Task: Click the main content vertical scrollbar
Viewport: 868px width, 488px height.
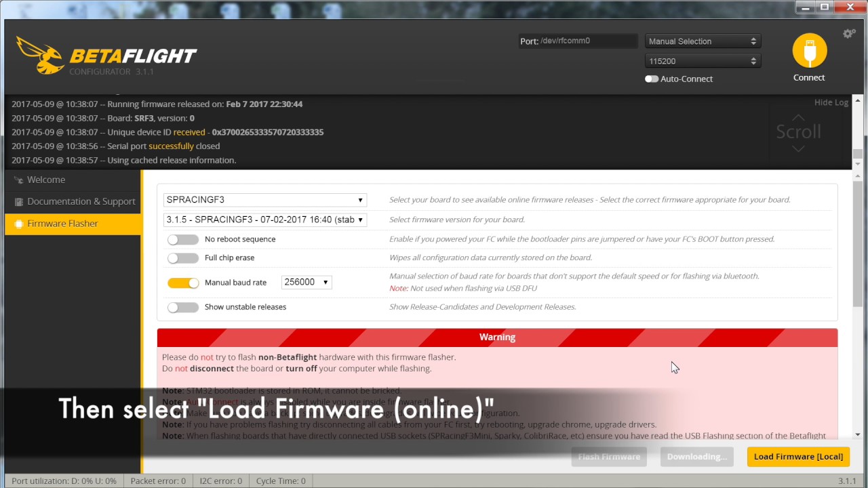Action: pyautogui.click(x=858, y=304)
